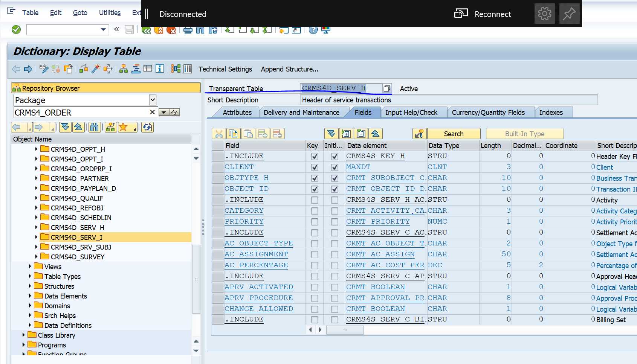
Task: Expand the Structures folder
Action: click(x=30, y=286)
